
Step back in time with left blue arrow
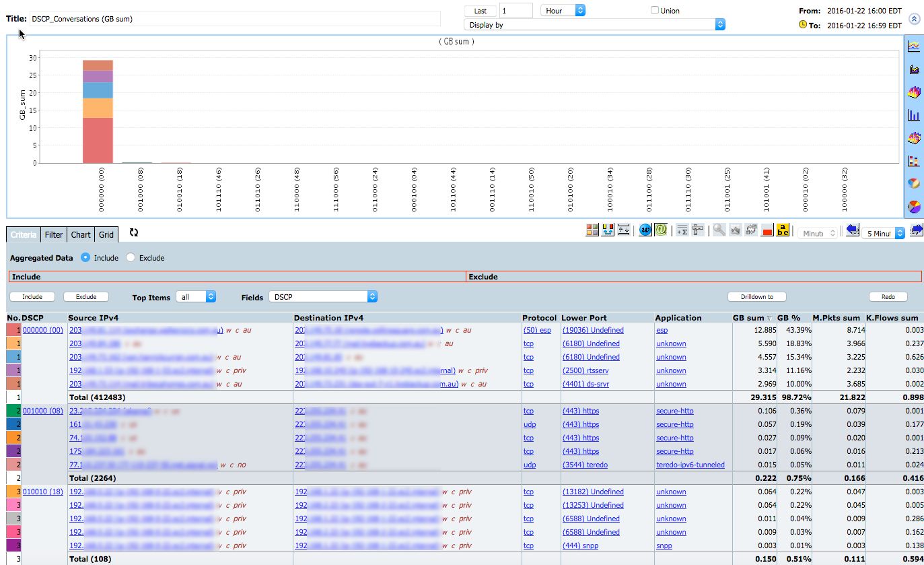point(853,230)
